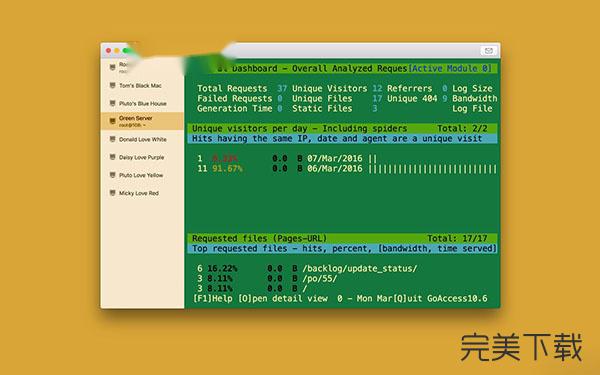Image resolution: width=600 pixels, height=375 pixels.
Task: Click the Total: 2/2 counter
Action: coord(462,129)
